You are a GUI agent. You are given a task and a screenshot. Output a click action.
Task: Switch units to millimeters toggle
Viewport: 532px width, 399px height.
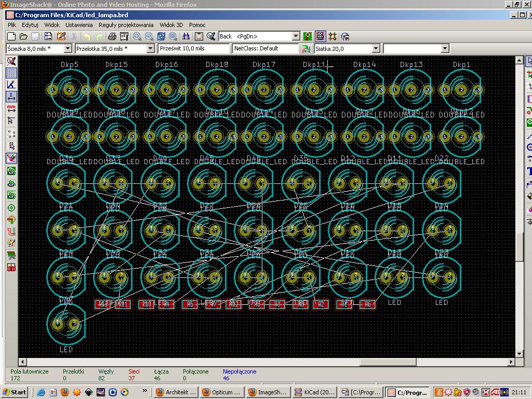point(11,109)
